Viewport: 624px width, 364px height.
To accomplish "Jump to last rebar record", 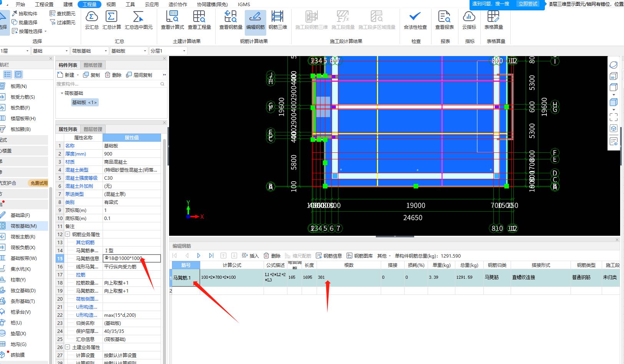I will (x=211, y=256).
